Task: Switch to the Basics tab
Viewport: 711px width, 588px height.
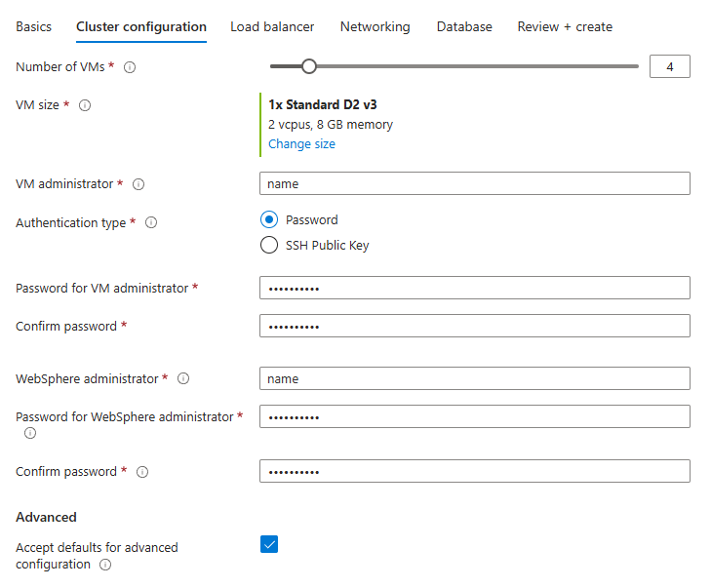Action: [x=34, y=27]
